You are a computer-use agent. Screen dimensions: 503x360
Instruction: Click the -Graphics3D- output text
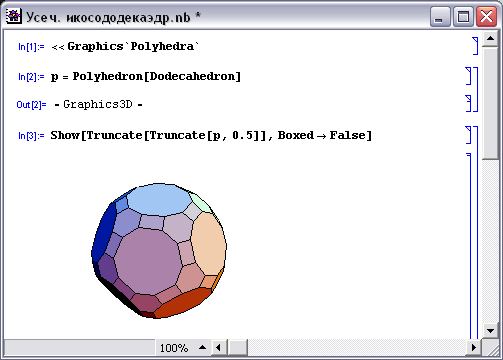99,104
